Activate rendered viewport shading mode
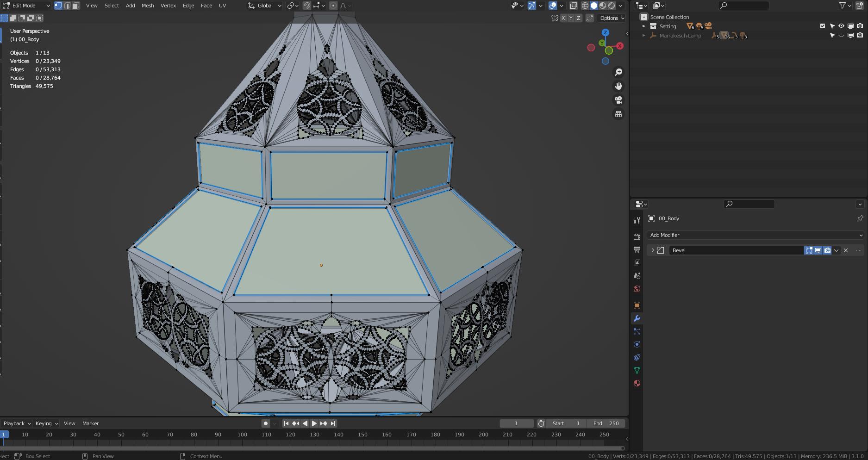This screenshot has width=868, height=460. [x=611, y=6]
